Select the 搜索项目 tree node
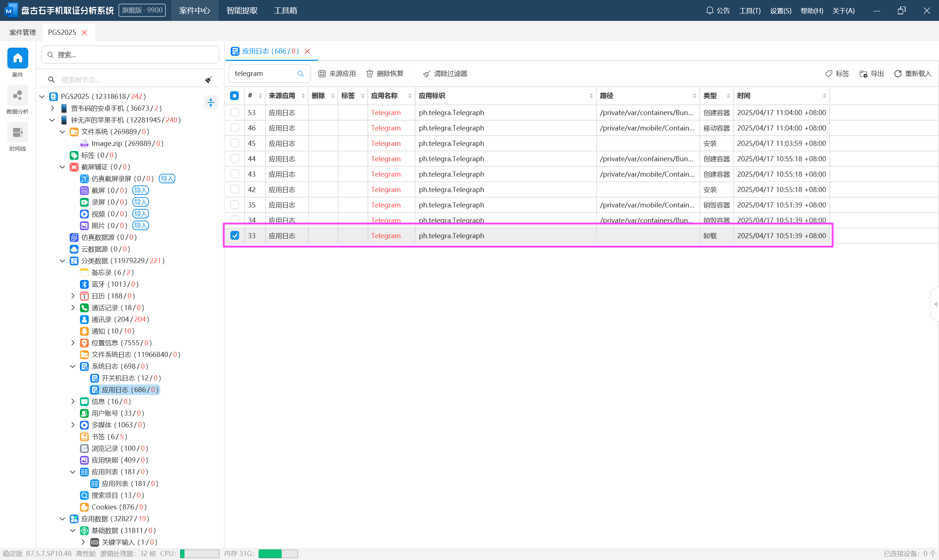 pos(112,495)
